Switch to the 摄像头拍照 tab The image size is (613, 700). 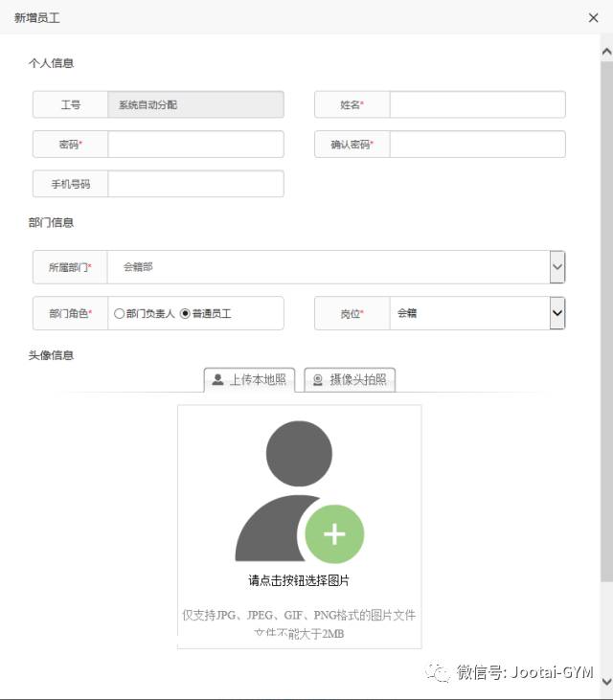350,380
